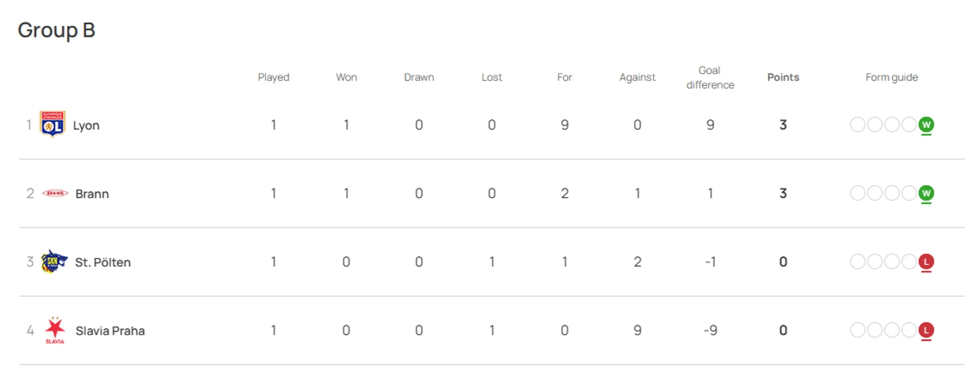Screen dimensions: 980x379
Task: Open the Brann team link
Action: [x=92, y=194]
